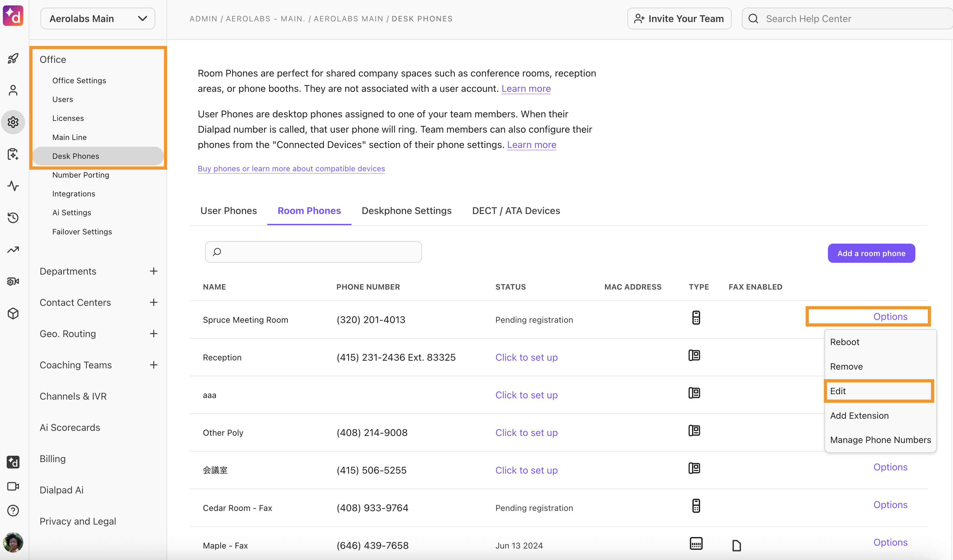The image size is (953, 560).
Task: Open the video meetings camera icon
Action: click(x=13, y=486)
